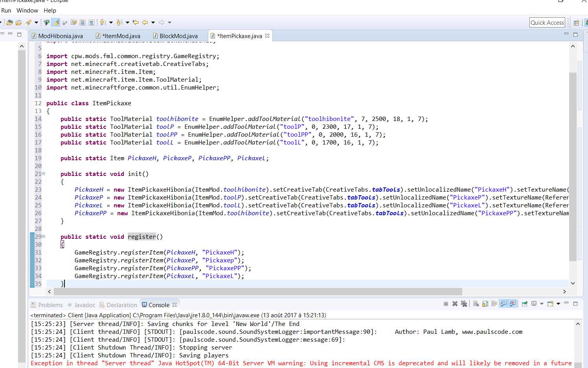588x368 pixels.
Task: Click editor scroll down arrow
Action: 573,283
